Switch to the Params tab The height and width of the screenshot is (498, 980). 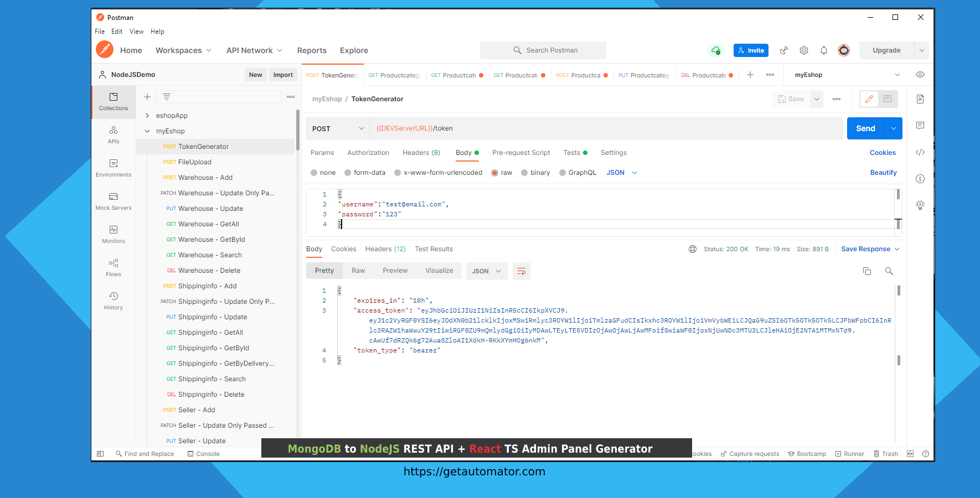point(322,153)
